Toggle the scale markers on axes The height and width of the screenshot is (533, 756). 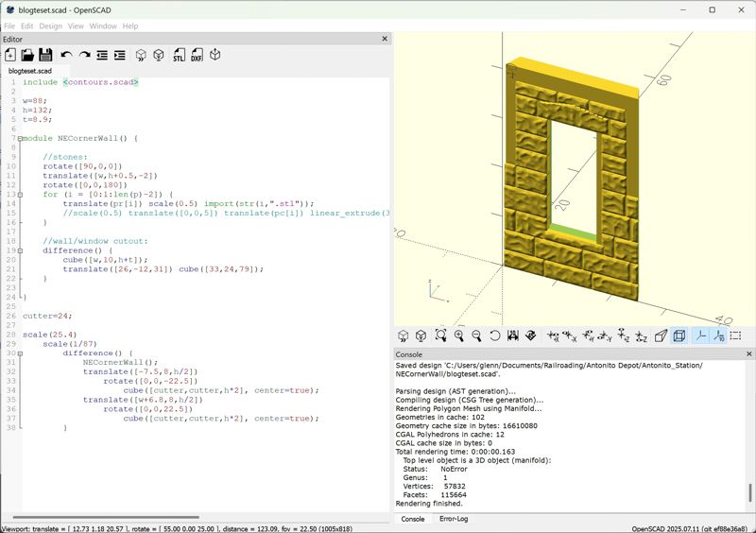[x=718, y=335]
